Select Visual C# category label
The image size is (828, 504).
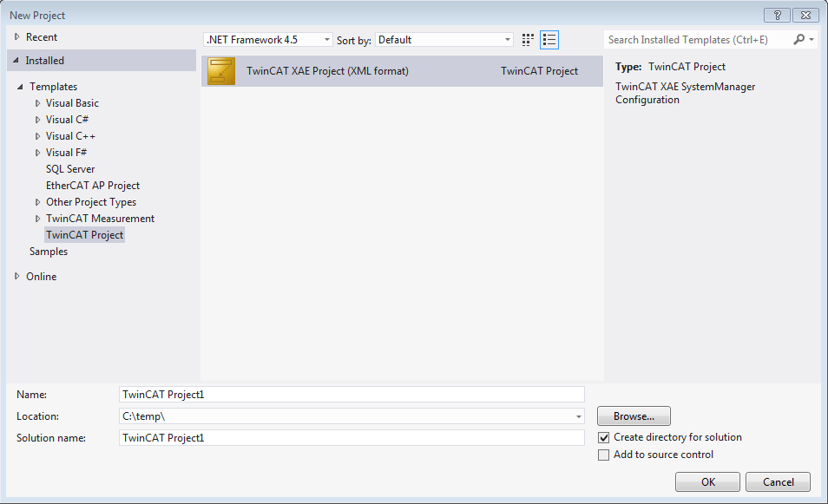67,119
